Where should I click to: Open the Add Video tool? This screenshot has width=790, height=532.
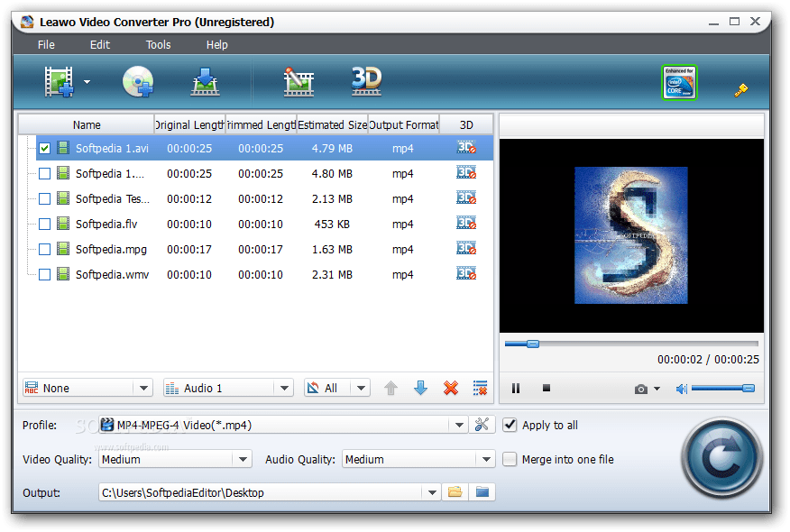click(x=57, y=80)
